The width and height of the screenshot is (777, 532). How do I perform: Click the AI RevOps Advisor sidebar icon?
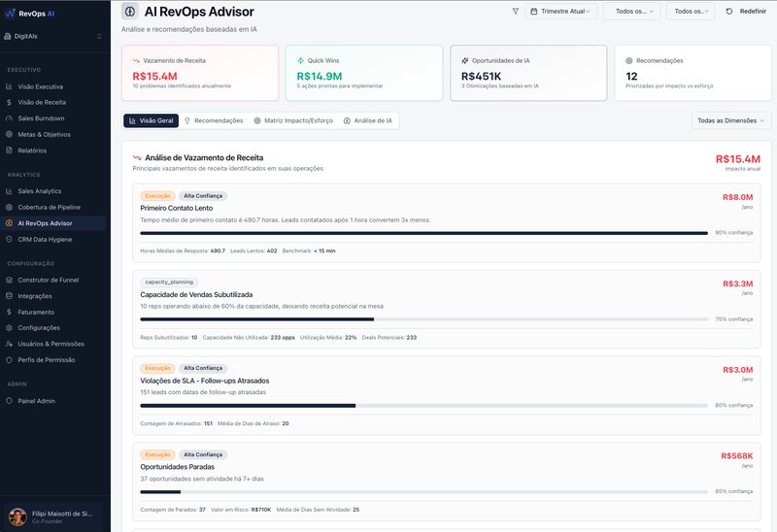(9, 223)
